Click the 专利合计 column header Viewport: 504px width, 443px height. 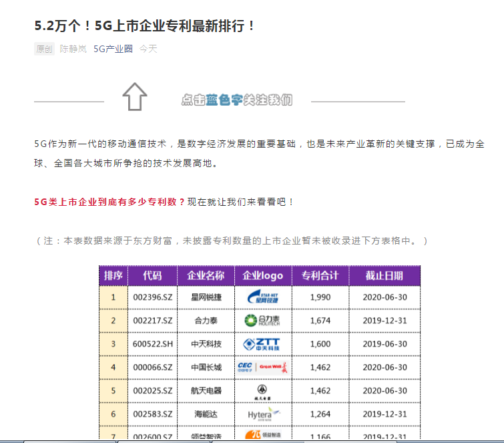coord(320,276)
